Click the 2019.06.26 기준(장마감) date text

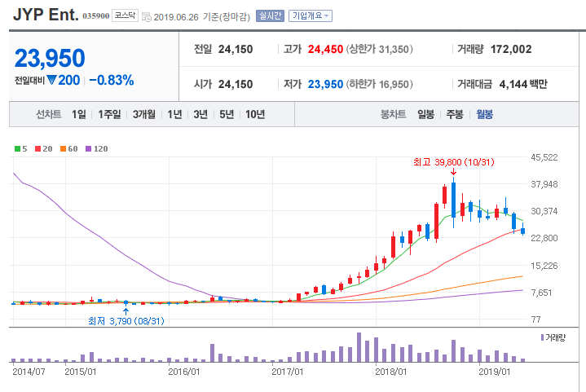pos(202,17)
